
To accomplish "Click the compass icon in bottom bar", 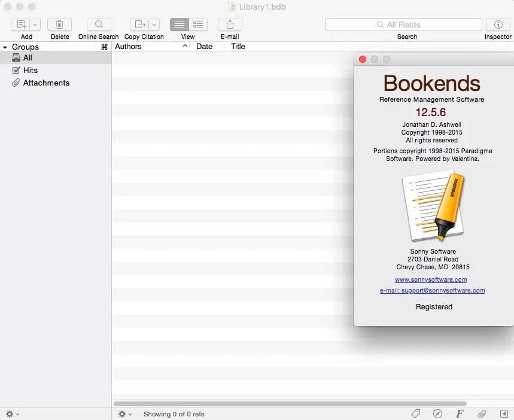I will pyautogui.click(x=437, y=414).
